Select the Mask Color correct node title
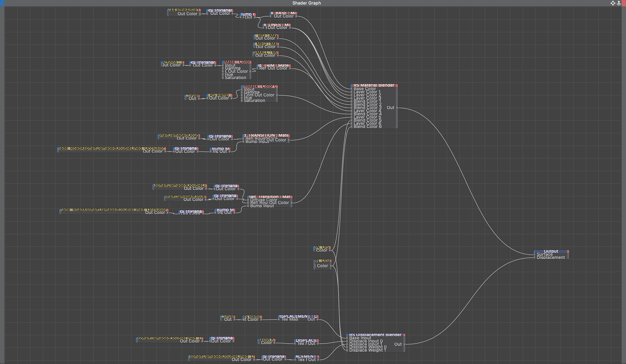 coord(237,62)
